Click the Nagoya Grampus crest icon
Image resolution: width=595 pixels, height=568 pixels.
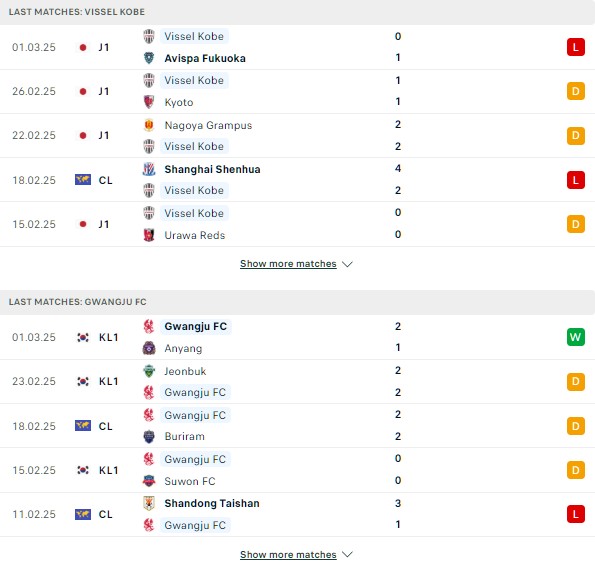tap(149, 125)
